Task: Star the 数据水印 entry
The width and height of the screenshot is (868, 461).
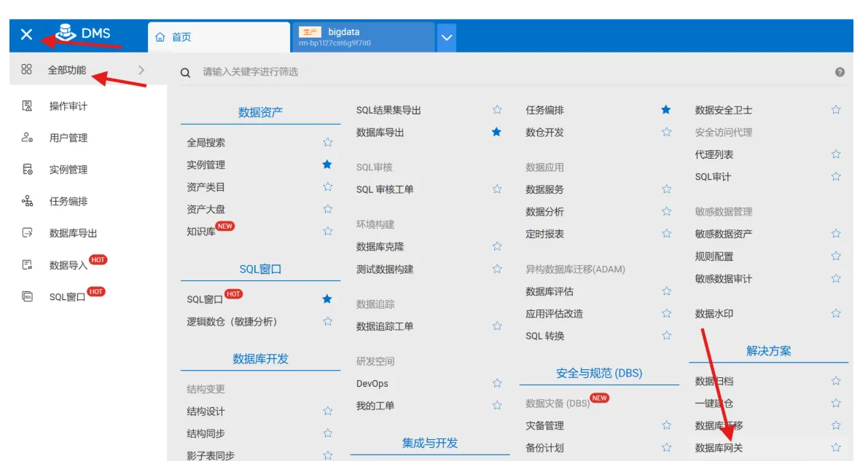Action: pos(836,313)
